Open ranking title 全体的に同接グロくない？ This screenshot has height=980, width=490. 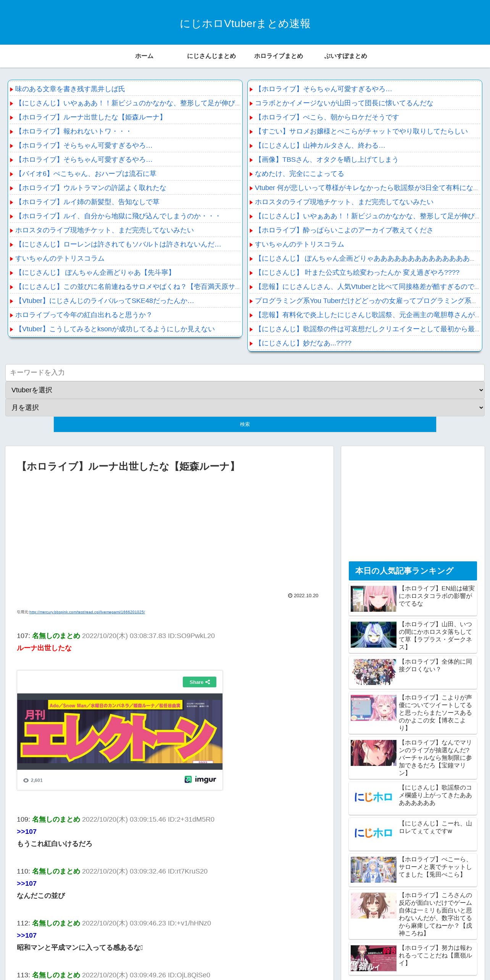click(435, 666)
